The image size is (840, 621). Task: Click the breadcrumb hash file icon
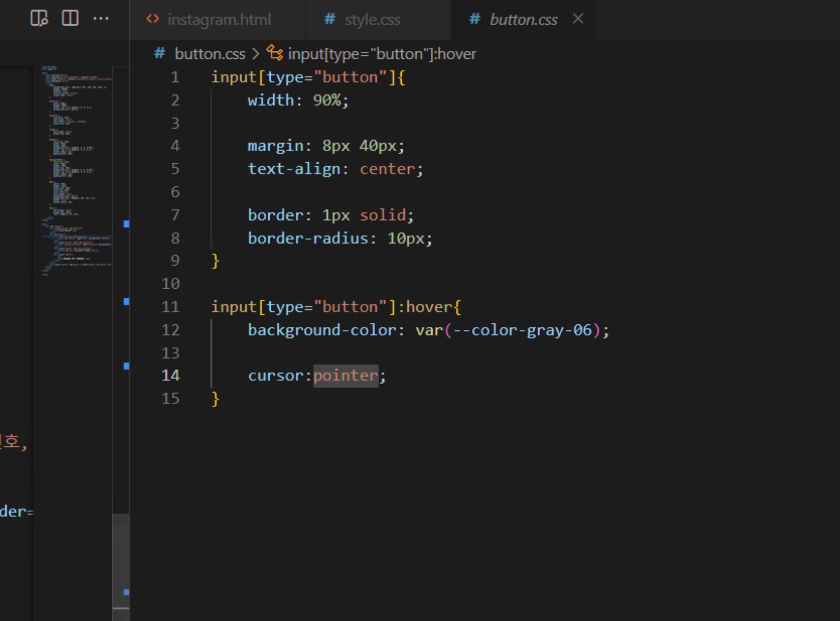159,53
